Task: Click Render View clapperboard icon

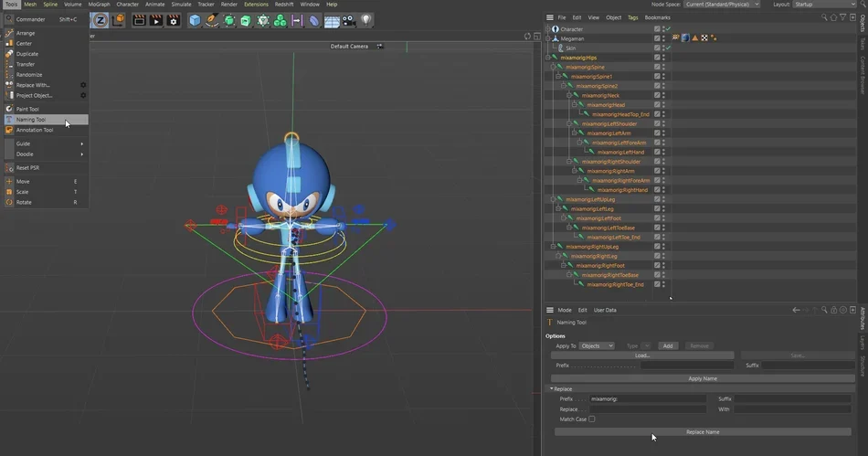Action: pos(139,21)
